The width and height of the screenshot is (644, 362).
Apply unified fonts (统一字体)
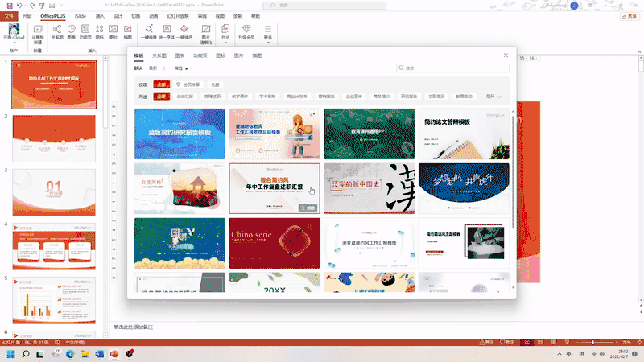[x=167, y=32]
